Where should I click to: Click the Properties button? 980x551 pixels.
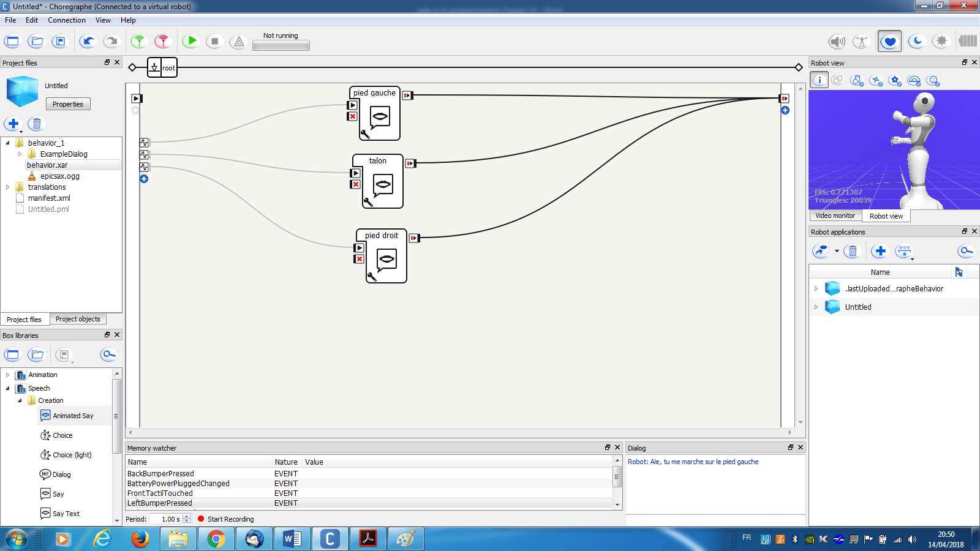[68, 104]
